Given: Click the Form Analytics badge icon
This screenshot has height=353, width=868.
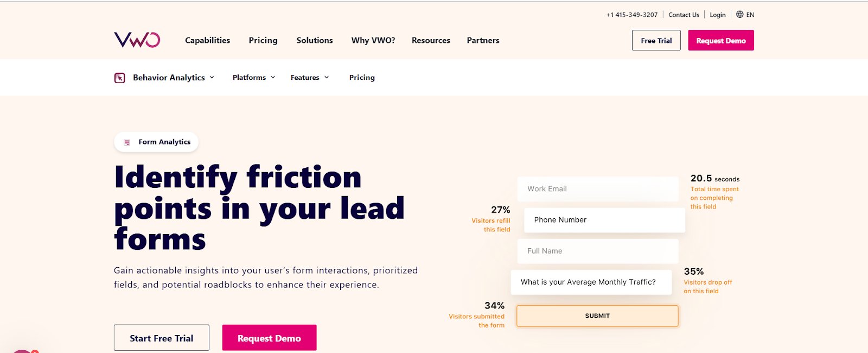Looking at the screenshot, I should point(127,142).
